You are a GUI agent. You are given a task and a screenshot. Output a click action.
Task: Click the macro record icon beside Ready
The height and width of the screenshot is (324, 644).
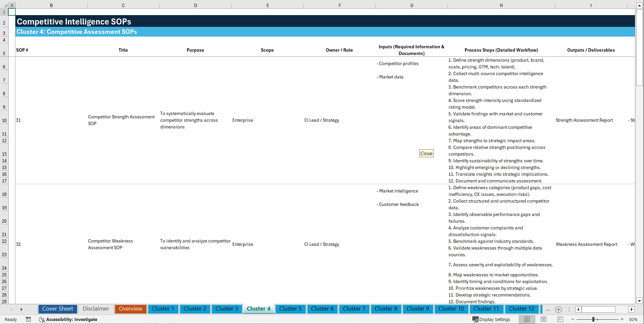point(28,319)
